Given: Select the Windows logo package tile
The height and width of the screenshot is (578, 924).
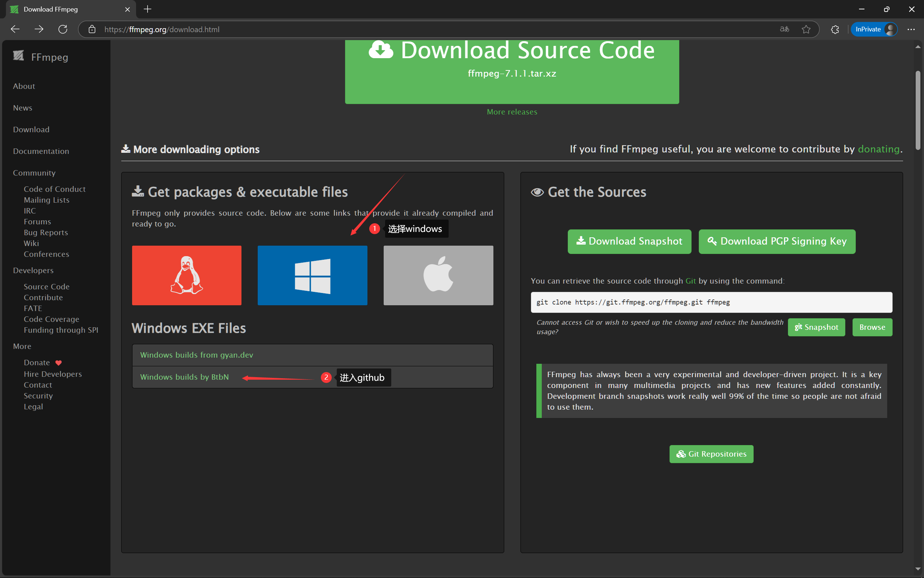Looking at the screenshot, I should pyautogui.click(x=312, y=275).
